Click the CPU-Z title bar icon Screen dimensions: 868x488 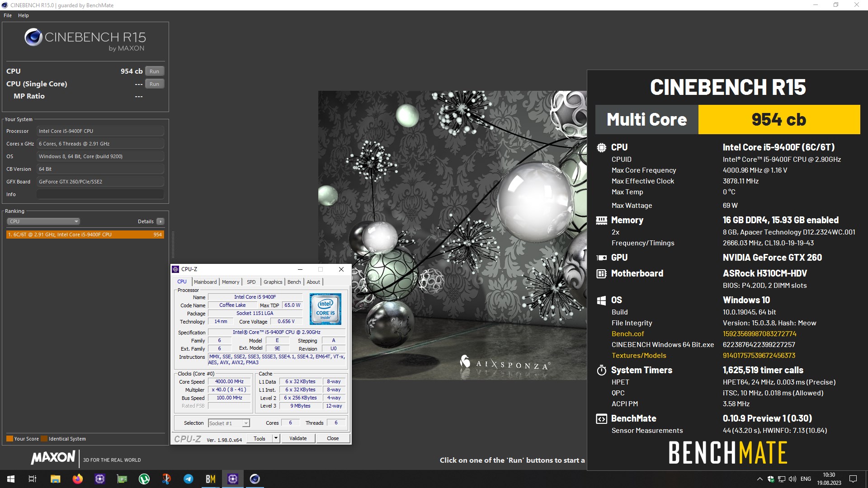(x=175, y=269)
